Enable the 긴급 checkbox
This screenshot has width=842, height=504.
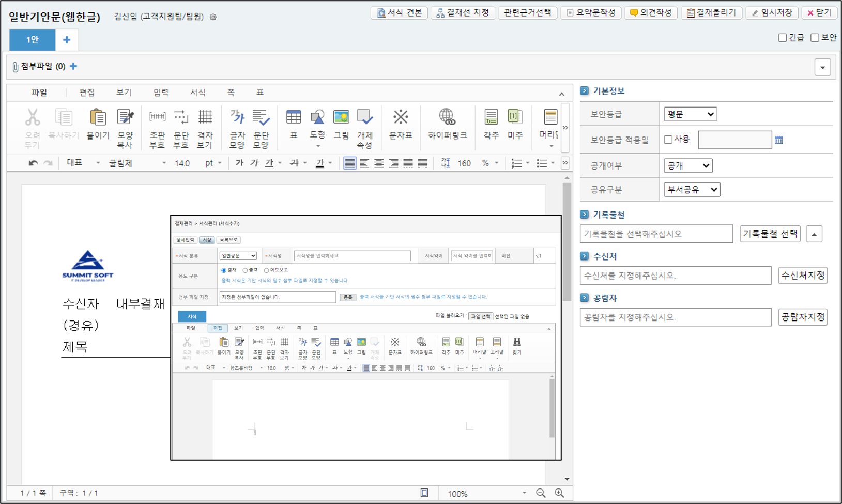point(782,38)
